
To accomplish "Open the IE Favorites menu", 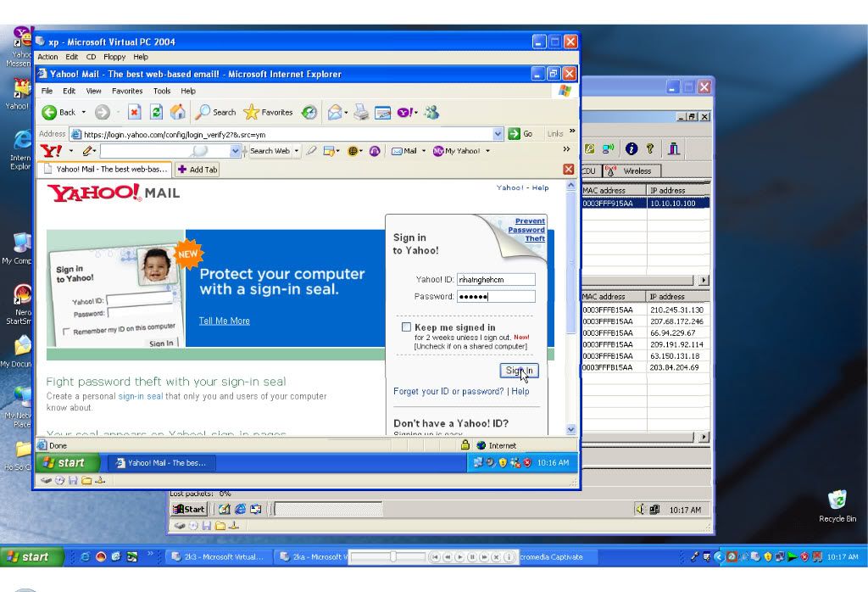I will [127, 91].
